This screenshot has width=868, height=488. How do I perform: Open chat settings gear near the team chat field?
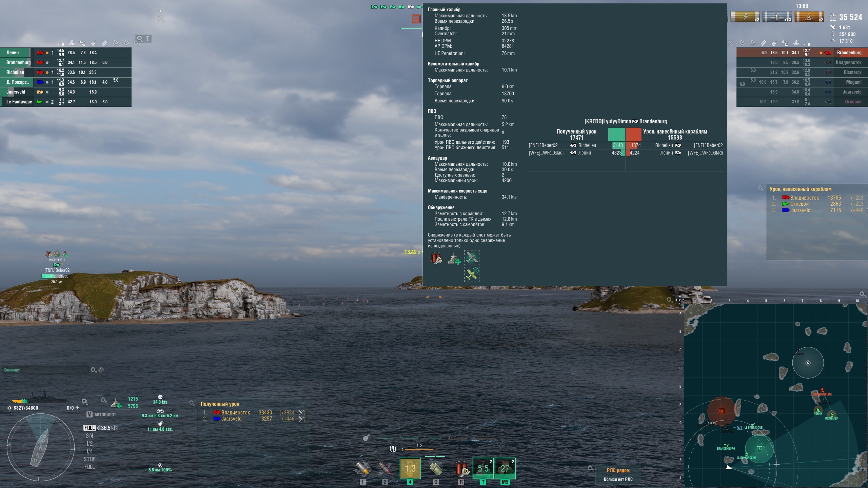click(94, 370)
